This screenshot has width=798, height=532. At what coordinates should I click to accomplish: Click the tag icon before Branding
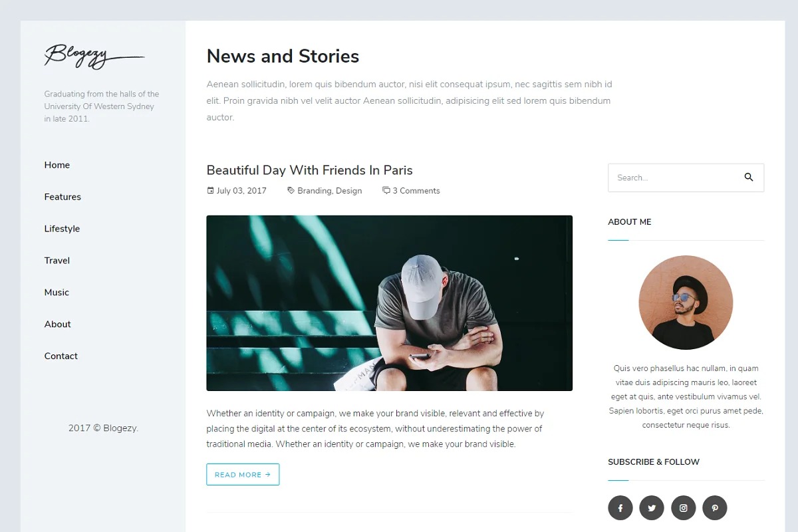[x=291, y=191]
